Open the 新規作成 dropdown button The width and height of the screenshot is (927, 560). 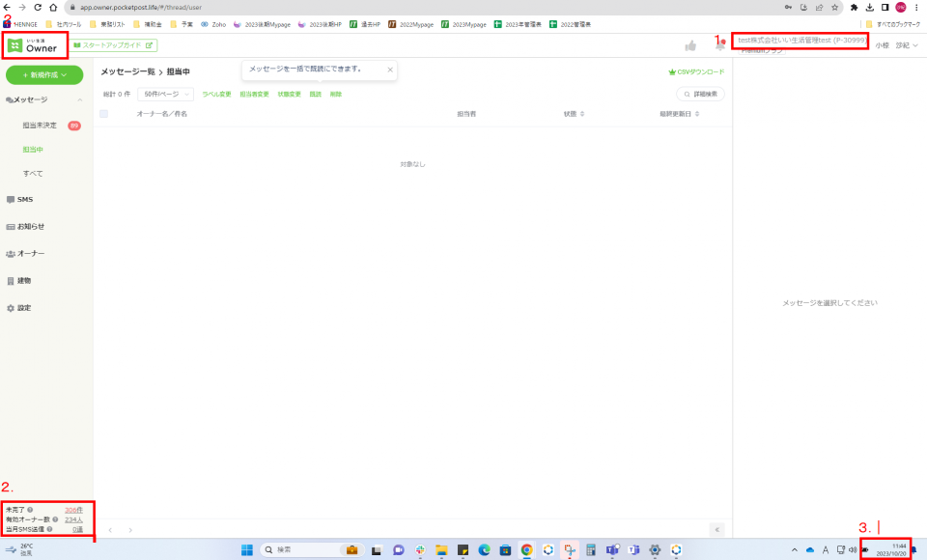[x=44, y=75]
